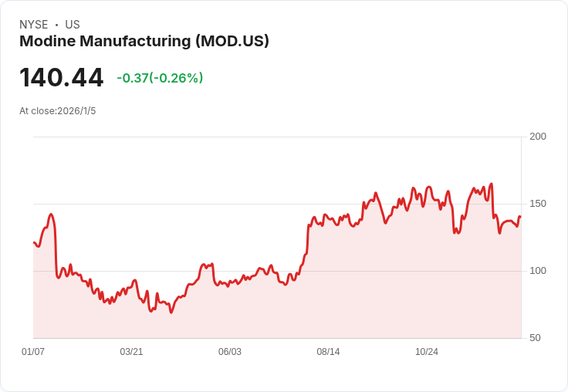Screen dimensions: 568x392
Task: Click the 10/24 date marker
Action: point(427,352)
